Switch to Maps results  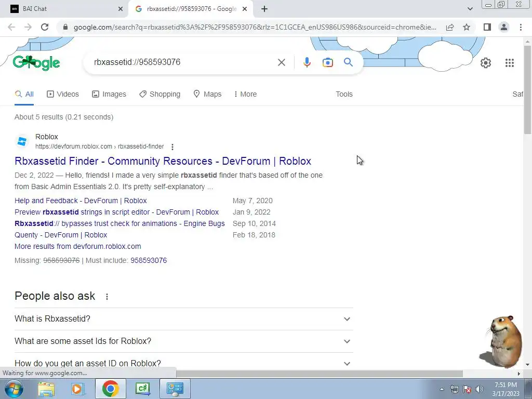(x=207, y=95)
